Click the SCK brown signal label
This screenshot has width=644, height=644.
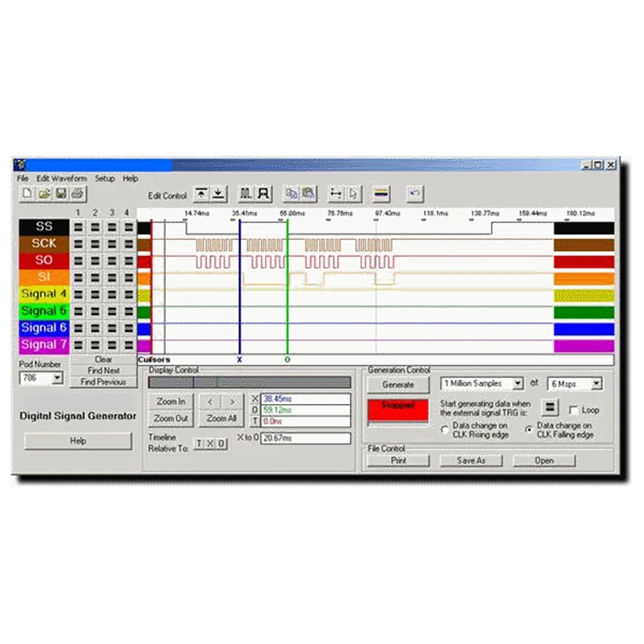[44, 244]
